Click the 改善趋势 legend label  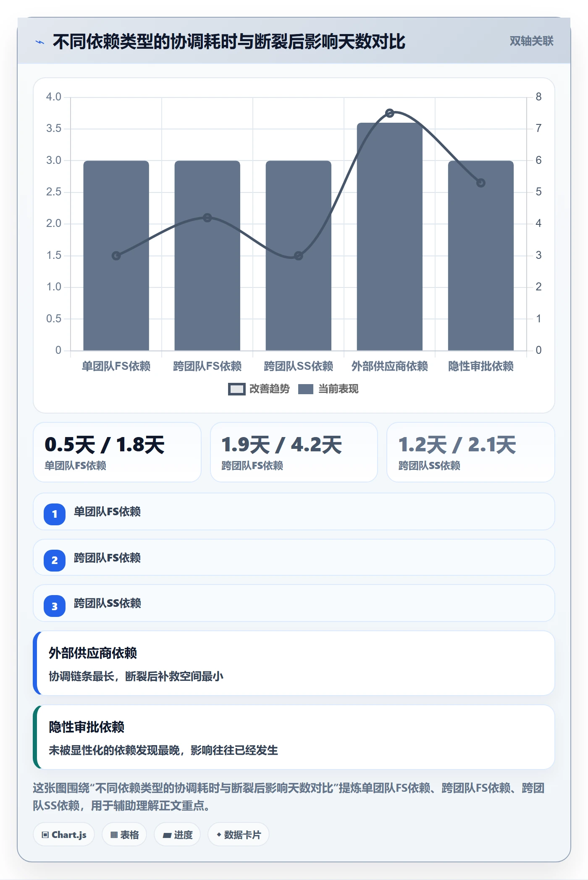click(x=270, y=389)
